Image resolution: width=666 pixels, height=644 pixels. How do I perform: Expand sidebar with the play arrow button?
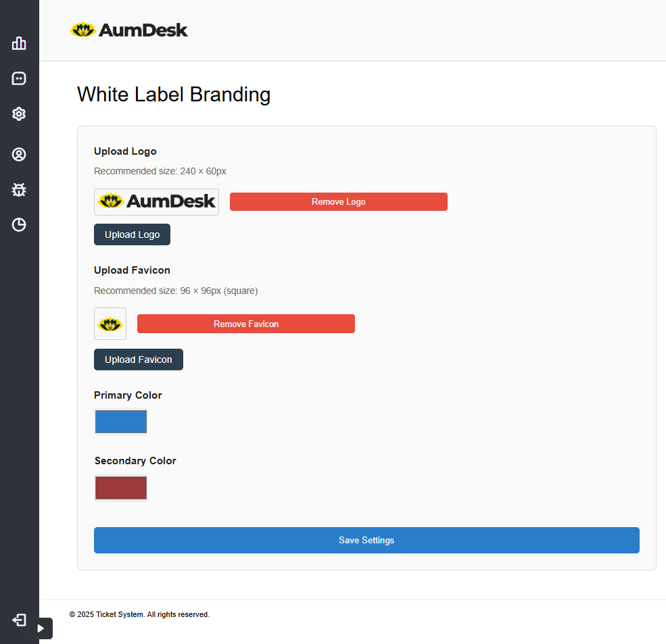(x=41, y=628)
